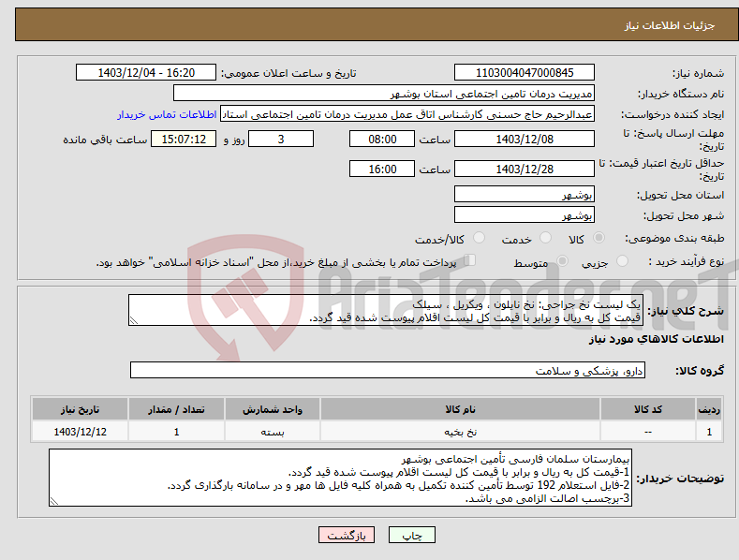Click the price validity time 16:00

(x=382, y=169)
